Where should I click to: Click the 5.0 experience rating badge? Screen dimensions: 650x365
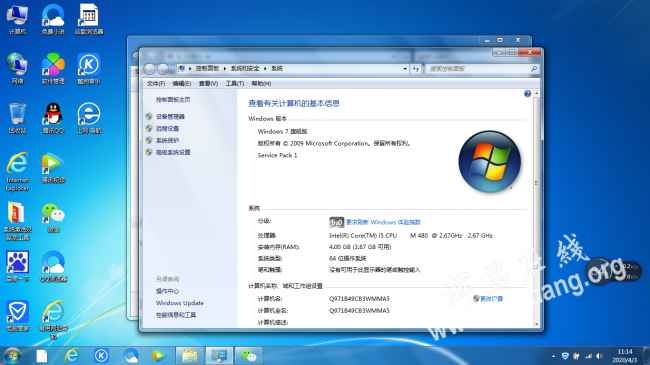pyautogui.click(x=336, y=223)
